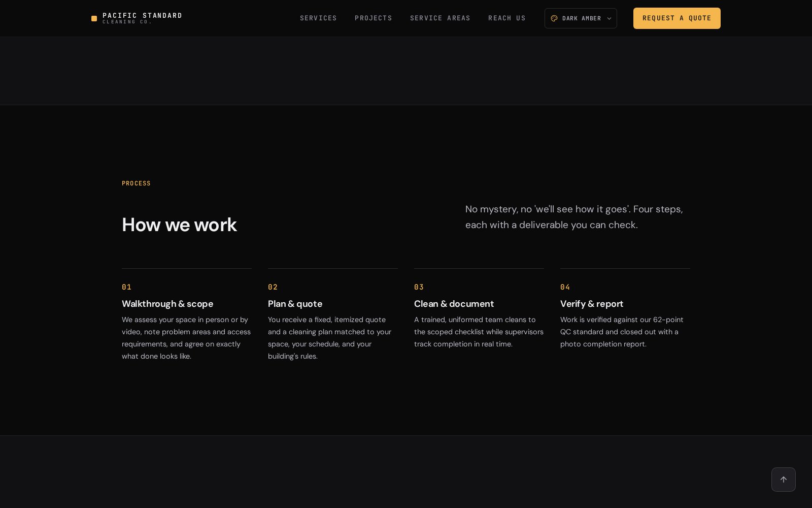Go to Service Areas nav item

(x=440, y=18)
